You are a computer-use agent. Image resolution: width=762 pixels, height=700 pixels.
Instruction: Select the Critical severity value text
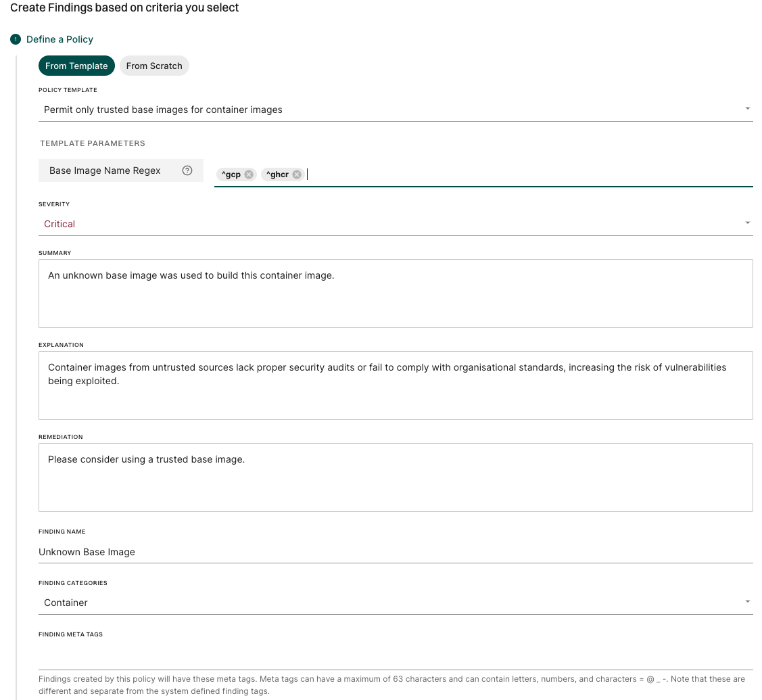(x=59, y=223)
